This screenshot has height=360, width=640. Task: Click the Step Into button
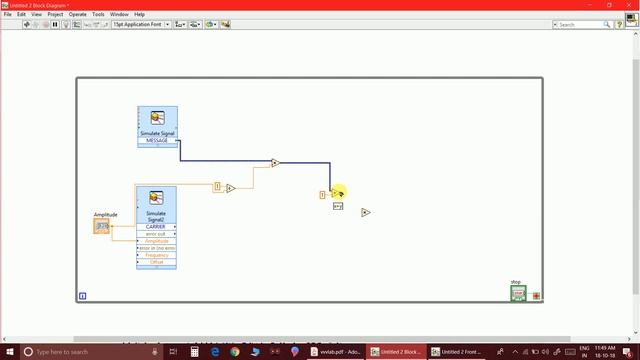click(87, 24)
